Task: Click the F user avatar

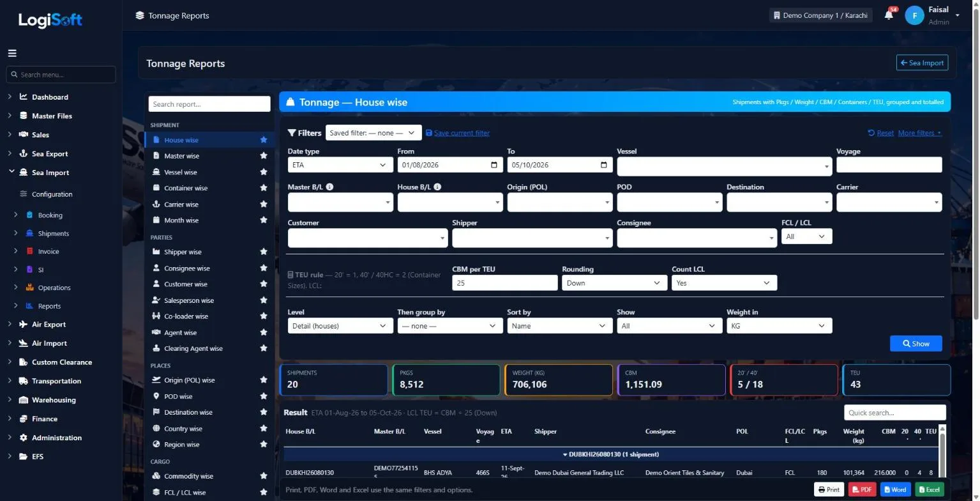Action: (914, 15)
